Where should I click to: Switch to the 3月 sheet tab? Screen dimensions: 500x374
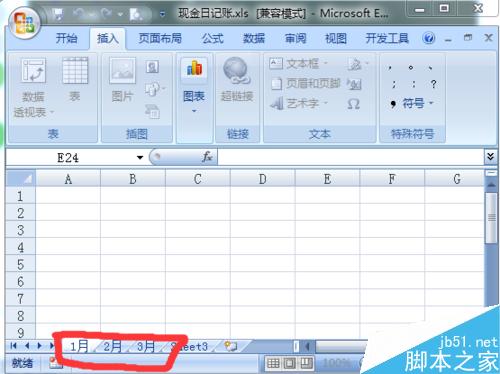point(146,347)
